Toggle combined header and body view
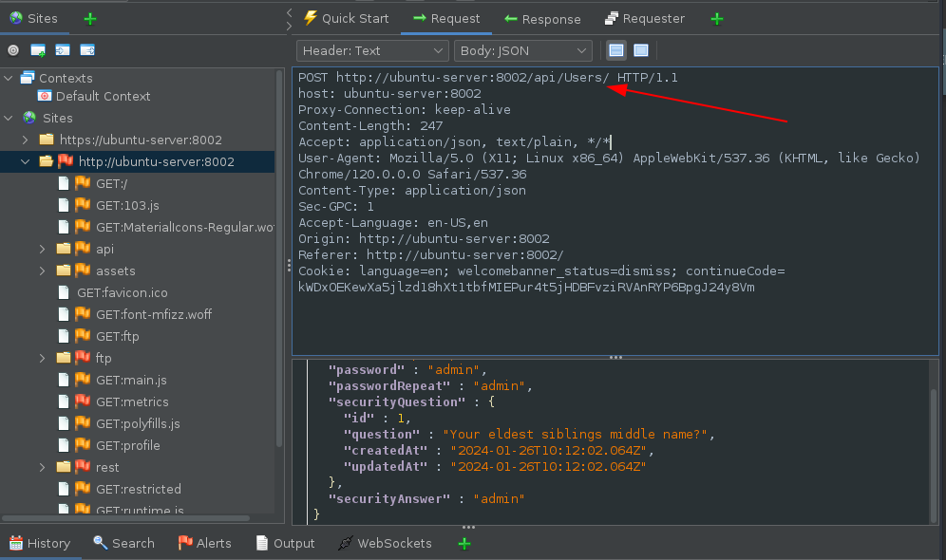The image size is (946, 560). (616, 50)
